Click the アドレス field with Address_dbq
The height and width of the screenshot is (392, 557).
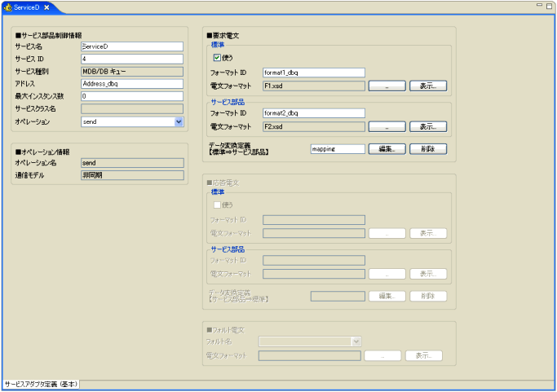(131, 84)
